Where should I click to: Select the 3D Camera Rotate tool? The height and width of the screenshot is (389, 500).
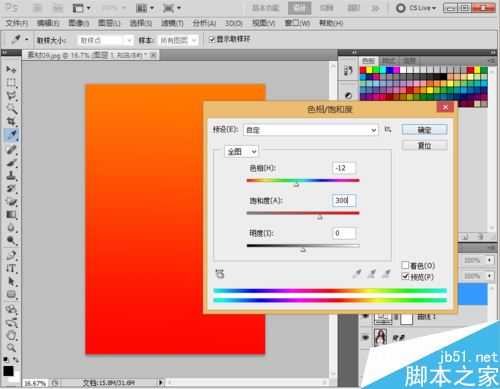(11, 322)
